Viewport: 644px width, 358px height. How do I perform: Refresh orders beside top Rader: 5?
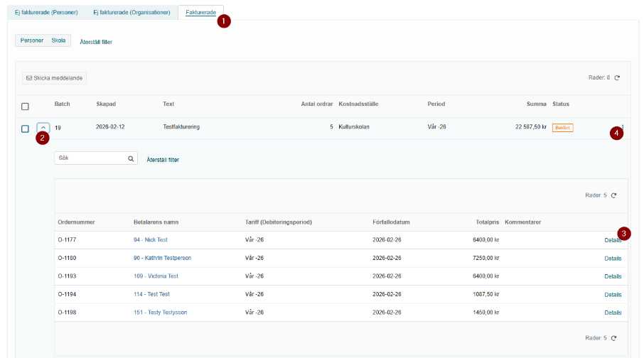coord(613,195)
